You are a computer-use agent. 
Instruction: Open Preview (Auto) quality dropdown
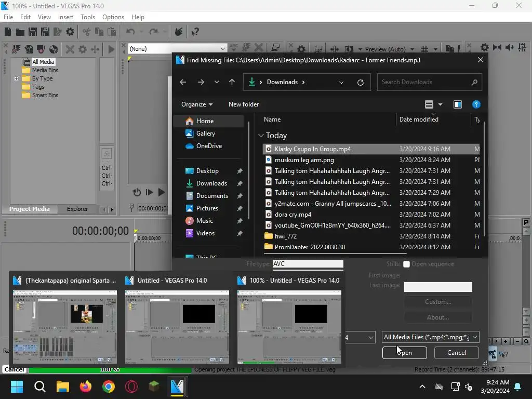pyautogui.click(x=412, y=49)
